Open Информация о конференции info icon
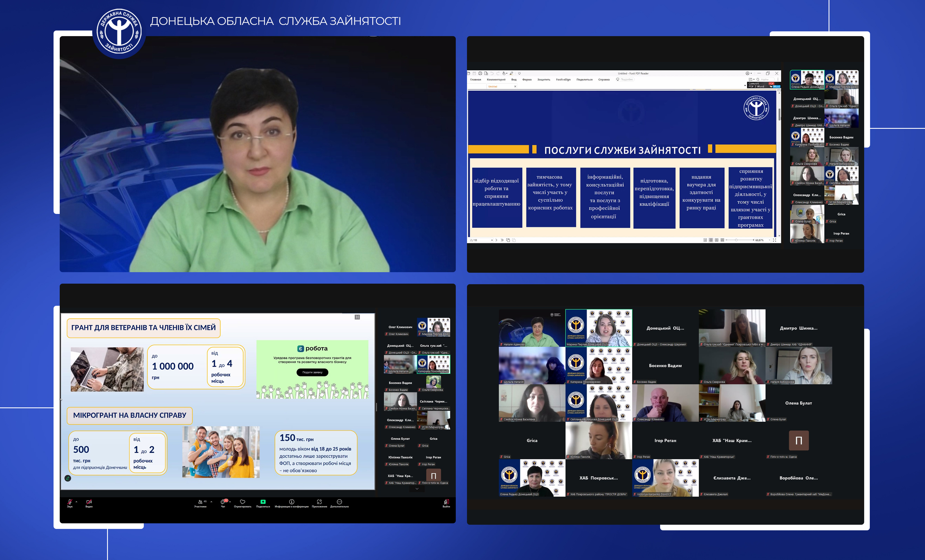Screen dimensions: 925x560 pos(291,502)
